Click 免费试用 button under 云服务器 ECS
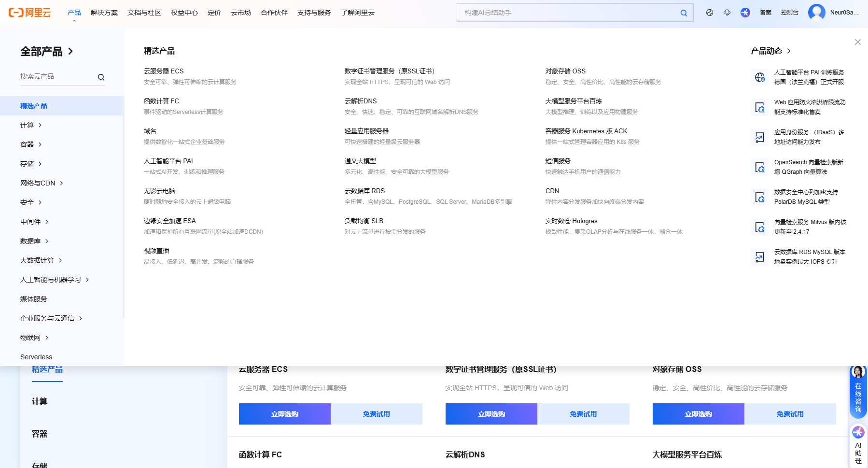The image size is (868, 468). click(x=376, y=414)
